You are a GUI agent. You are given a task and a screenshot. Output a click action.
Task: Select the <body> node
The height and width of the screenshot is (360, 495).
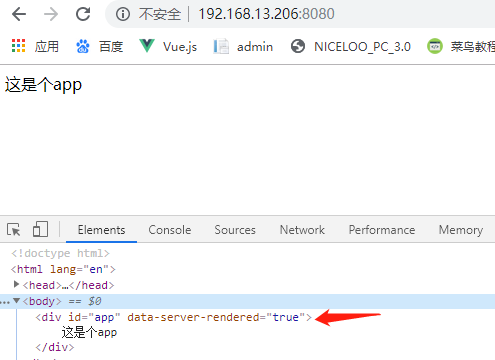coord(42,301)
